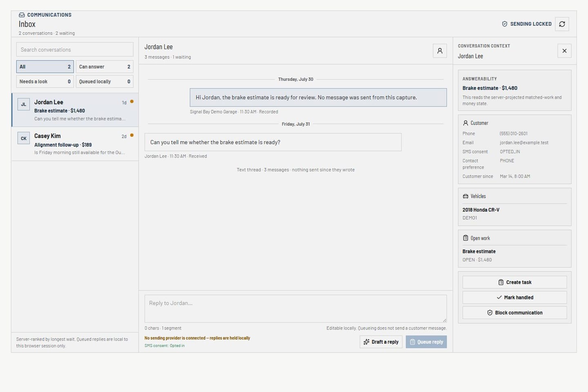Click the outgoing brake estimate message bubble
The height and width of the screenshot is (392, 588).
[318, 98]
